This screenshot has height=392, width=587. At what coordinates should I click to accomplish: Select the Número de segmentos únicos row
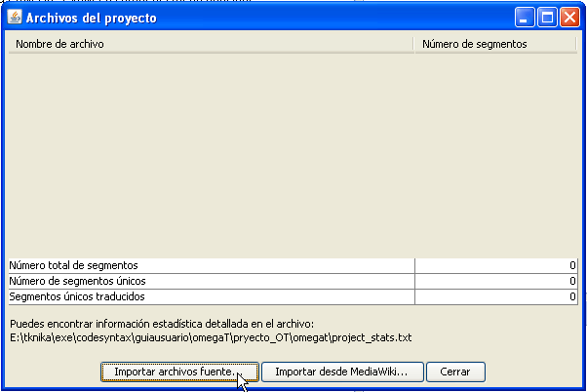pos(293,281)
